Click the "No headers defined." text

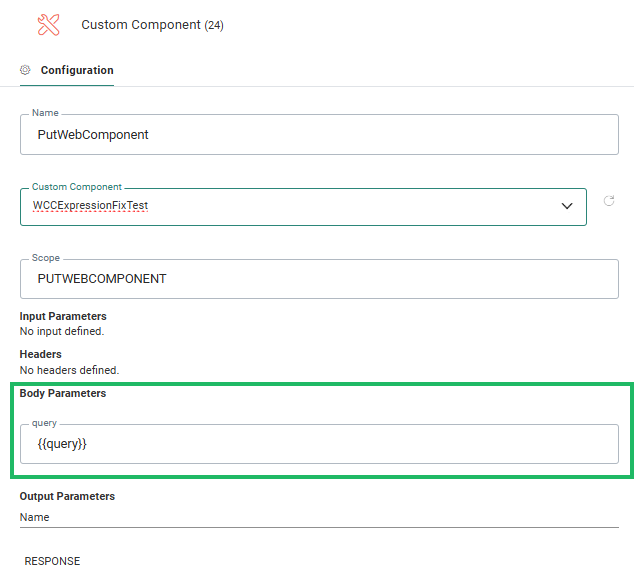tap(69, 370)
